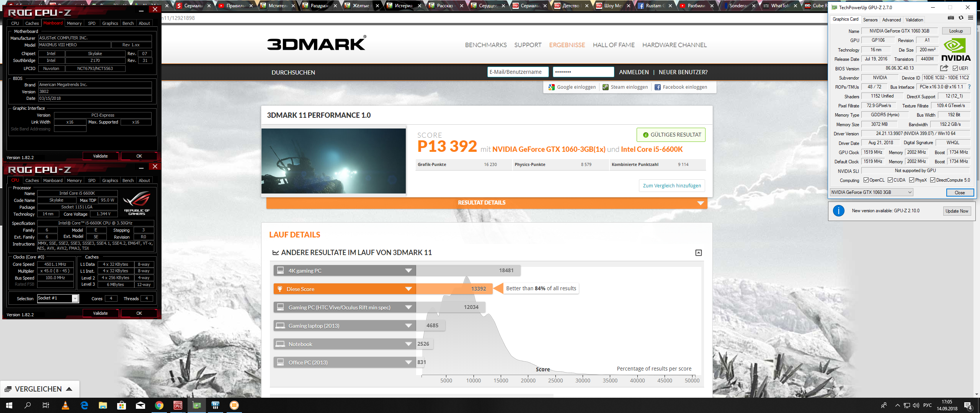The image size is (980, 413).
Task: Open the GPU-Z hamburger menu
Action: (x=970, y=18)
